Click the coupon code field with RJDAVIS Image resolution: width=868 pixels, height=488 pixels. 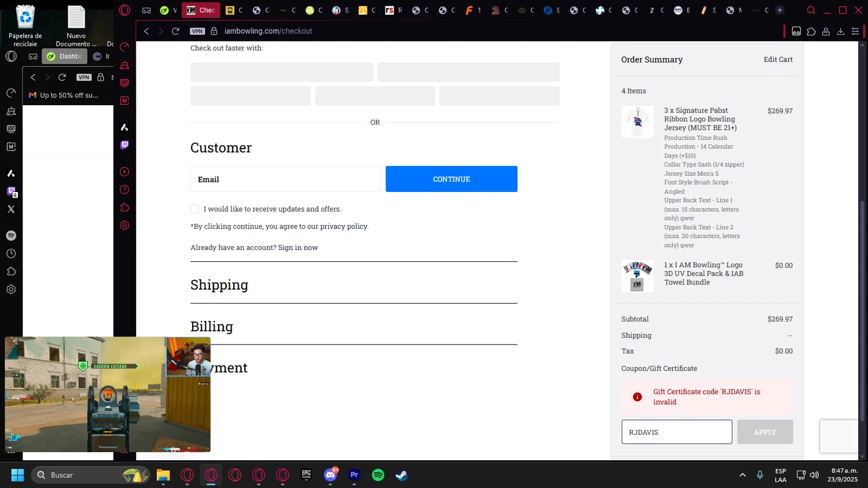tap(676, 432)
